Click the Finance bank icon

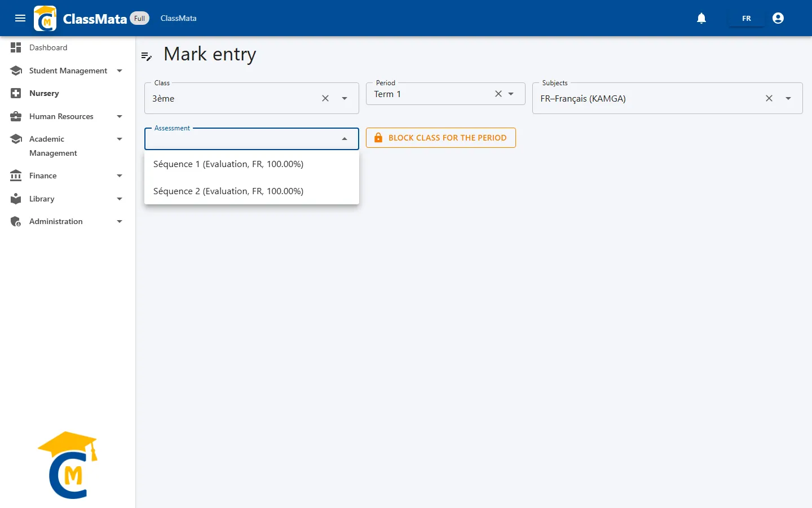(16, 176)
